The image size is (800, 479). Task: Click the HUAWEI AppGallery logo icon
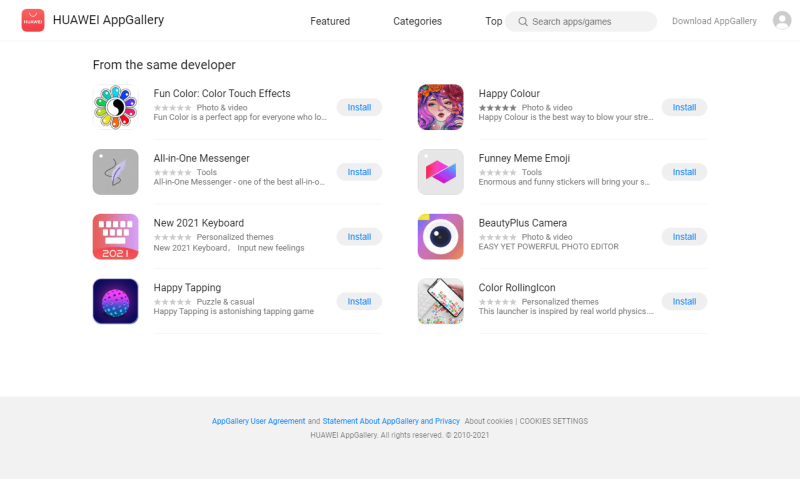pyautogui.click(x=33, y=20)
